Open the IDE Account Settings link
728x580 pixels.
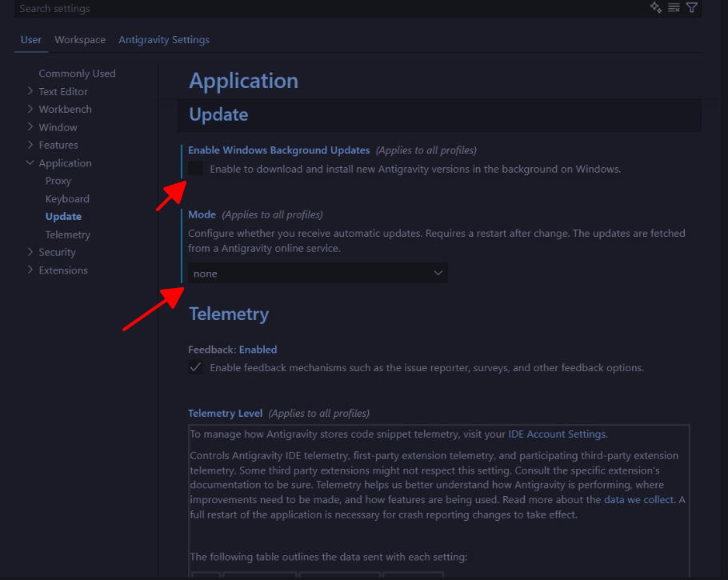(557, 434)
